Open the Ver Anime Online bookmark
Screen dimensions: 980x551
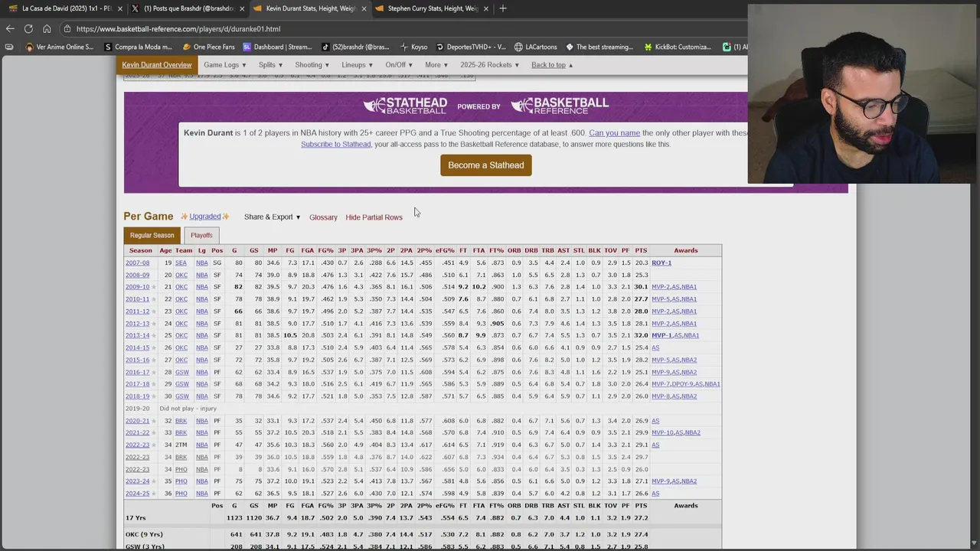tap(60, 47)
